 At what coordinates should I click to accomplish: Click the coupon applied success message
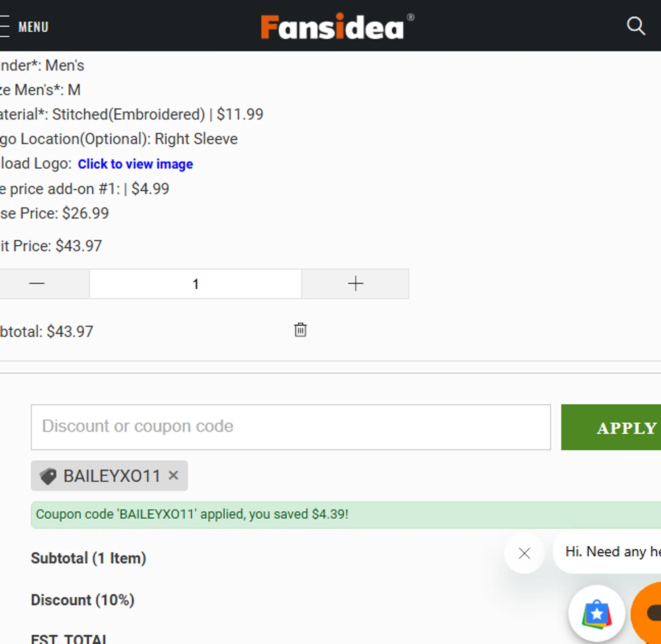192,514
